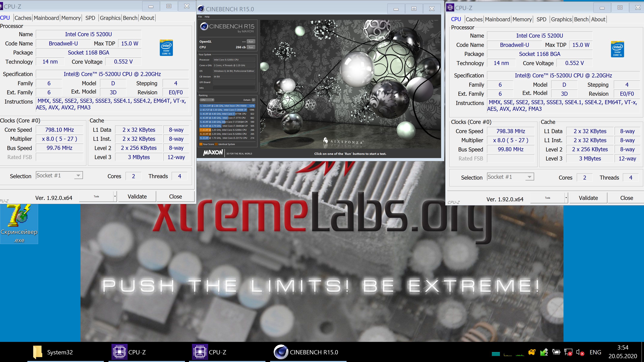Viewport: 644px width, 362px height.
Task: Activate CINEBENCH R15.0 taskbar button
Action: click(308, 352)
